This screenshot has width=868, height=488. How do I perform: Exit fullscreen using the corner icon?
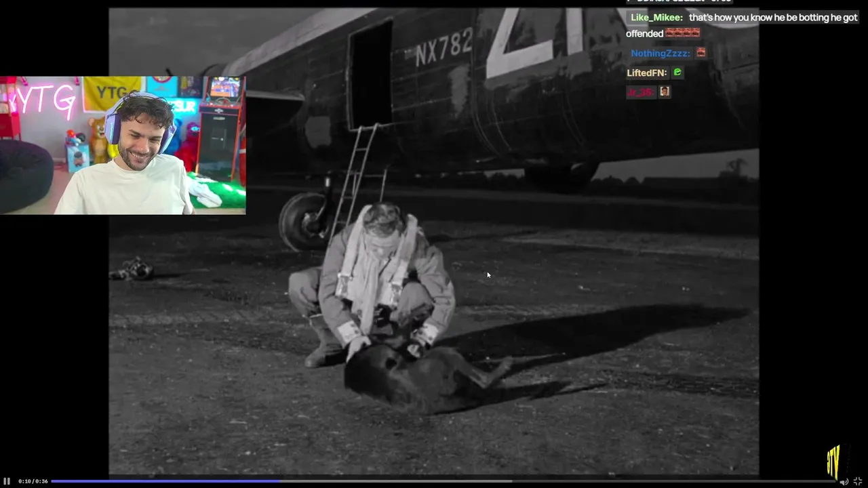pyautogui.click(x=858, y=481)
